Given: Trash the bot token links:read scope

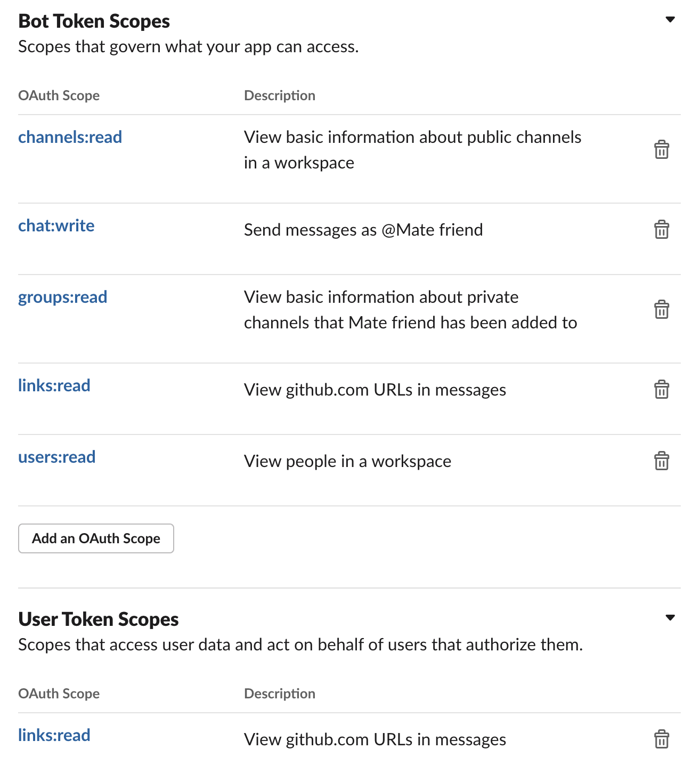Looking at the screenshot, I should pos(661,390).
